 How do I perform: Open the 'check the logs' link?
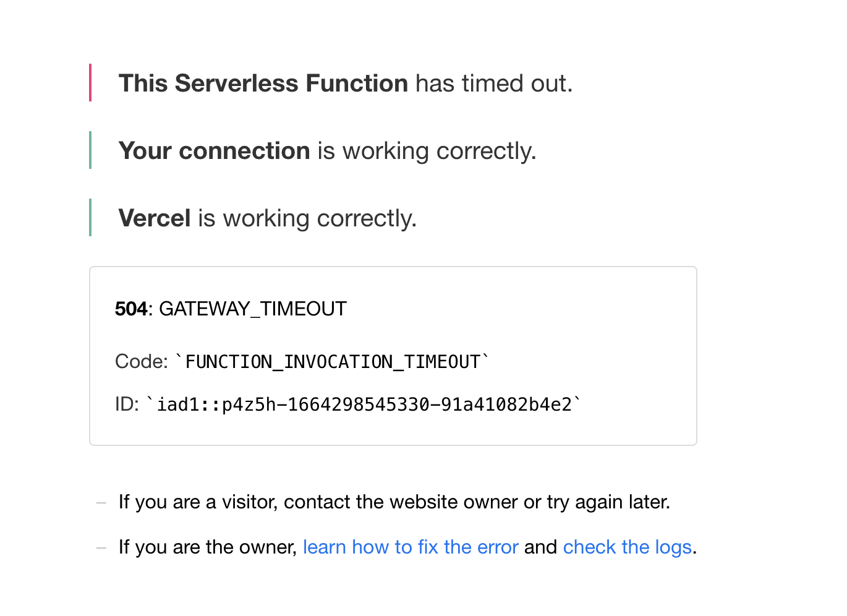(x=627, y=547)
